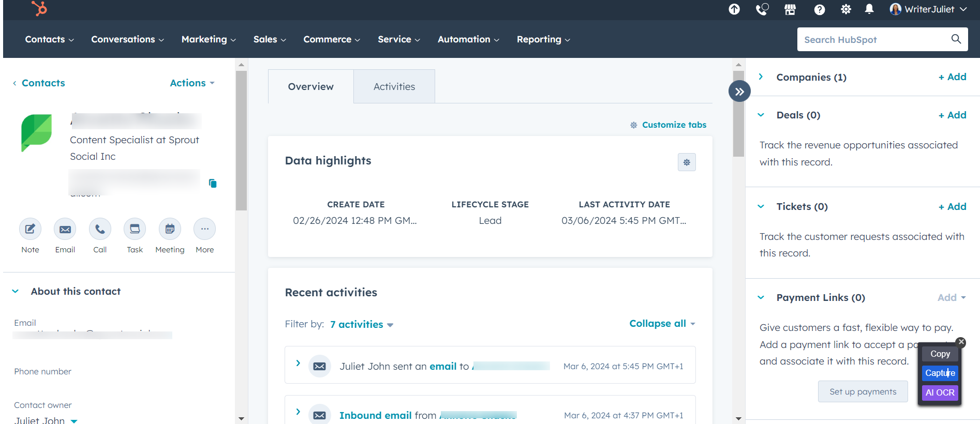Collapse the About this contact section
This screenshot has width=980, height=424.
pos(16,291)
